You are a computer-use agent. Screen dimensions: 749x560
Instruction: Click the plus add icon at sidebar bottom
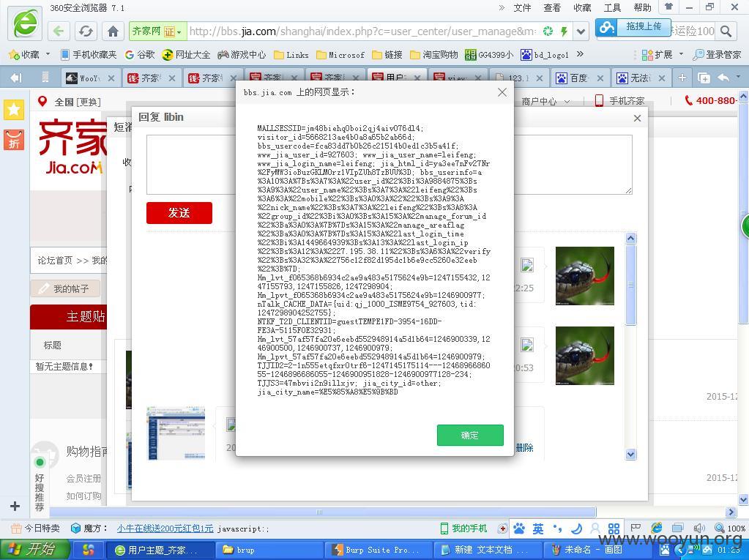(x=15, y=506)
